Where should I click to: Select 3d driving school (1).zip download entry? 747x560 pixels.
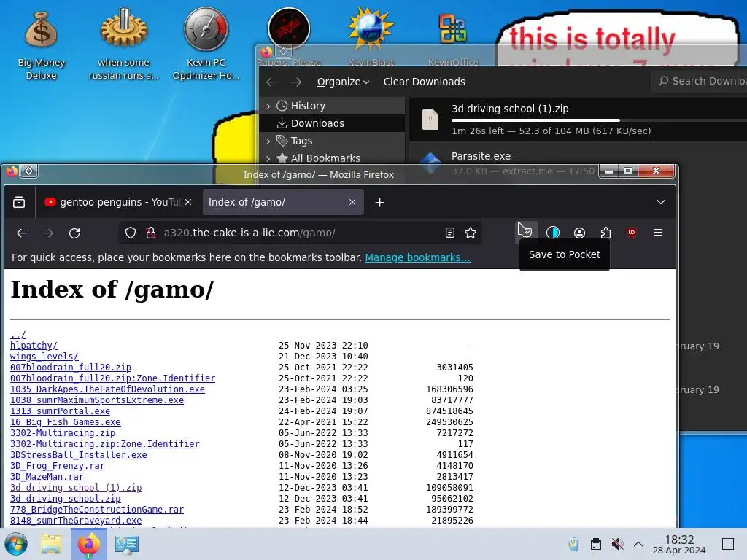click(578, 120)
